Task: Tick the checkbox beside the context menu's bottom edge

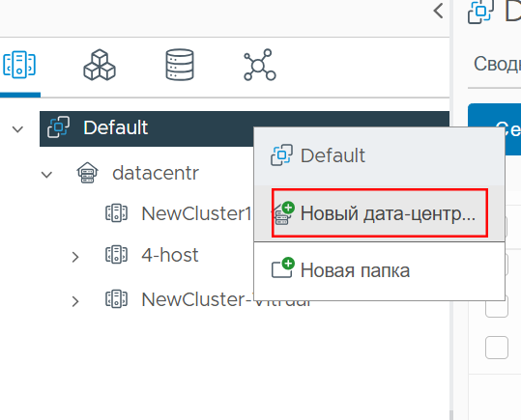Action: 497,307
